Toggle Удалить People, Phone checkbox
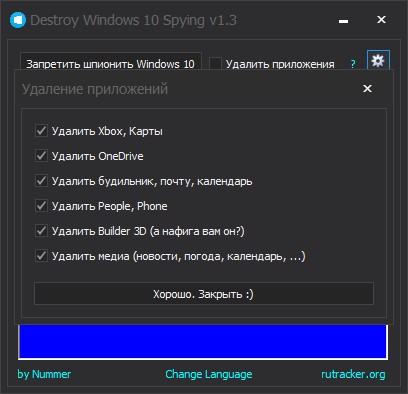Screen dimensions: 408x394 [41, 206]
